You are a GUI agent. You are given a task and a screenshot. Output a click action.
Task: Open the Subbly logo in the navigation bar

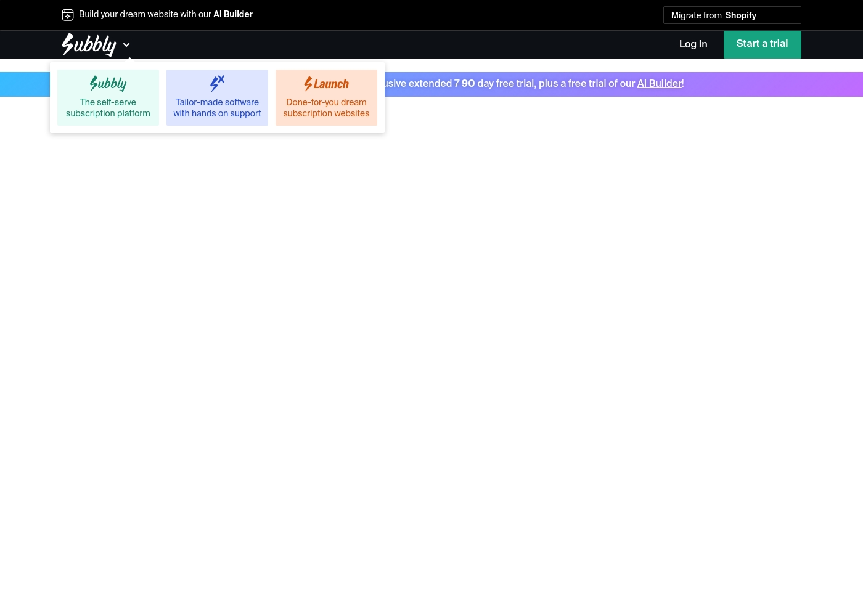tap(89, 44)
